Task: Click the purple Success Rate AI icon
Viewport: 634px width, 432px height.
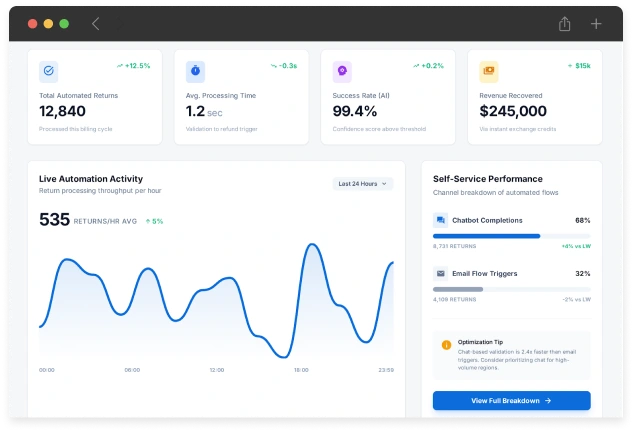Action: point(342,71)
